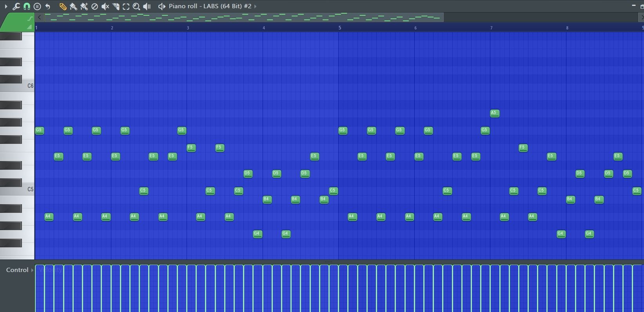Select the Mute tool

[105, 6]
